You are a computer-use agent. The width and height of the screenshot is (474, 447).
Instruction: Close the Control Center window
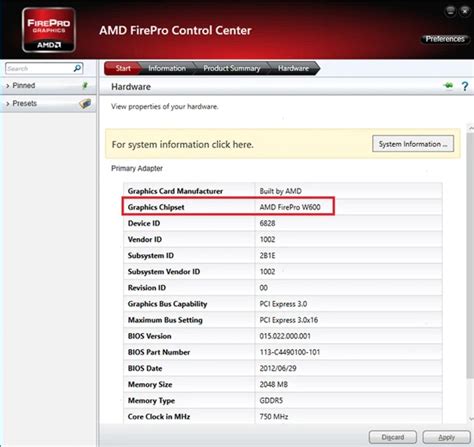(465, 11)
